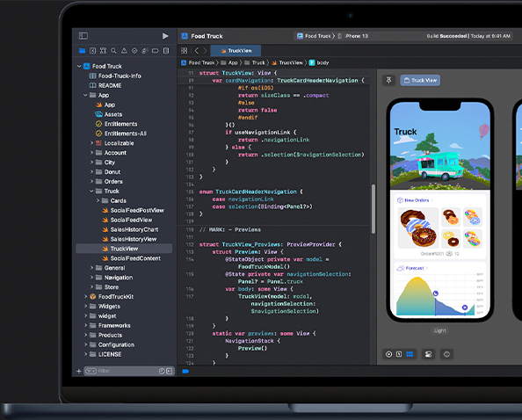Toggle the navigator sidebar visibility

point(83,36)
